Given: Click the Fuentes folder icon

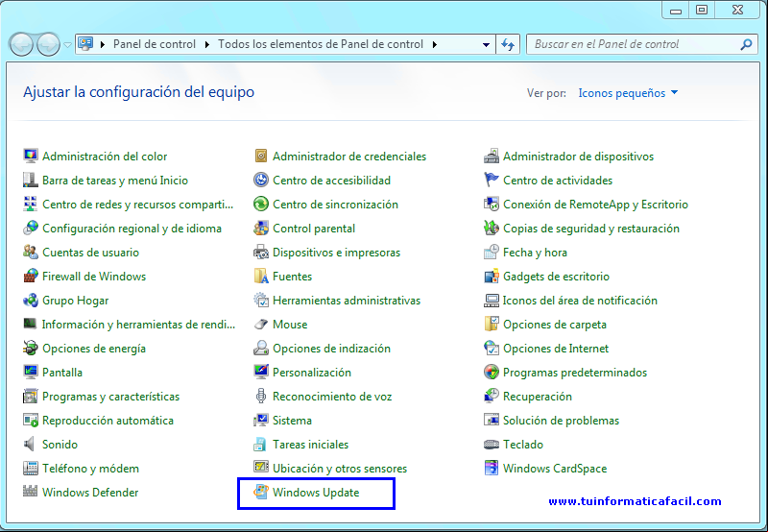Looking at the screenshot, I should (261, 276).
